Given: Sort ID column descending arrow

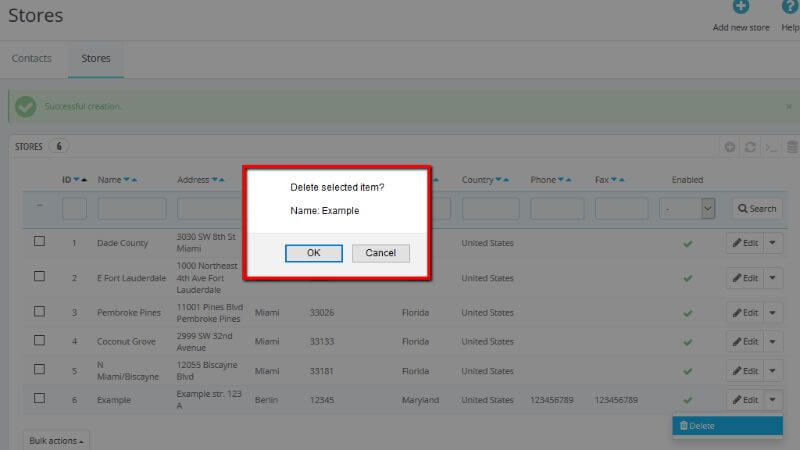Looking at the screenshot, I should [77, 180].
